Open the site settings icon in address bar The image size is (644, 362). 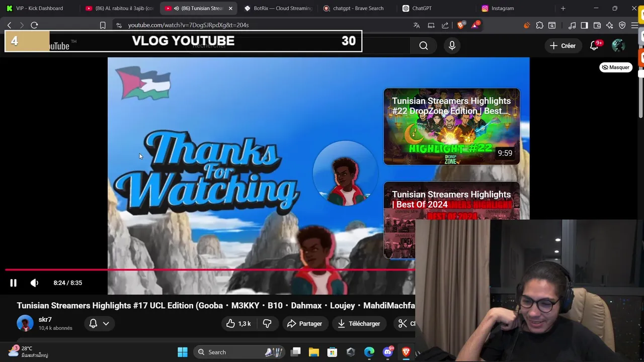pos(119,25)
